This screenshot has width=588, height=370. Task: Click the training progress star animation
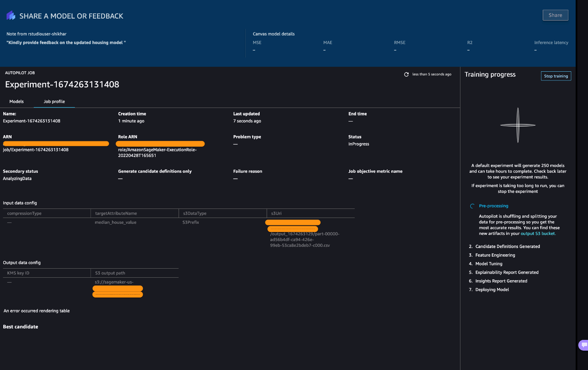(x=518, y=125)
